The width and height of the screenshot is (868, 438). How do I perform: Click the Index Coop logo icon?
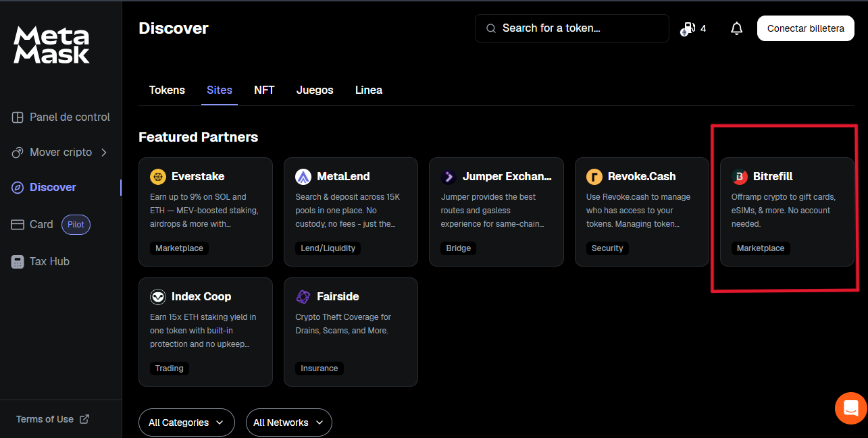[x=158, y=297]
